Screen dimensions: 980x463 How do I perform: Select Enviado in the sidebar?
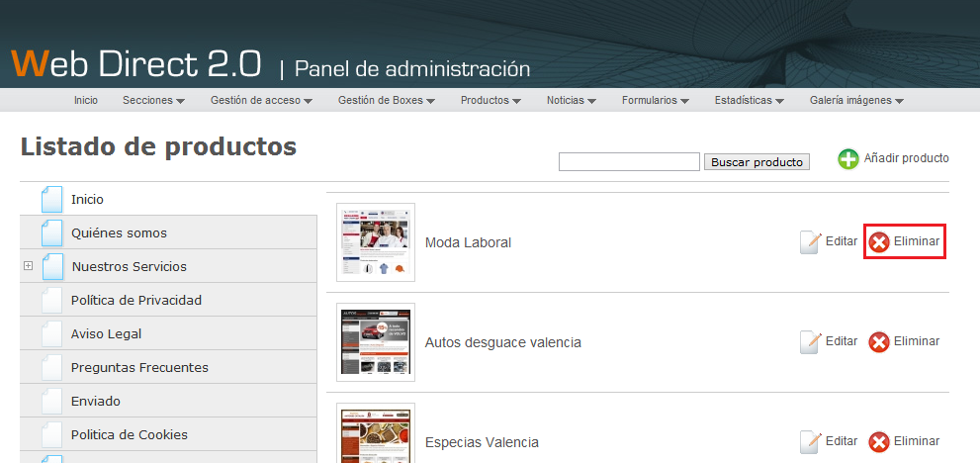[x=96, y=401]
